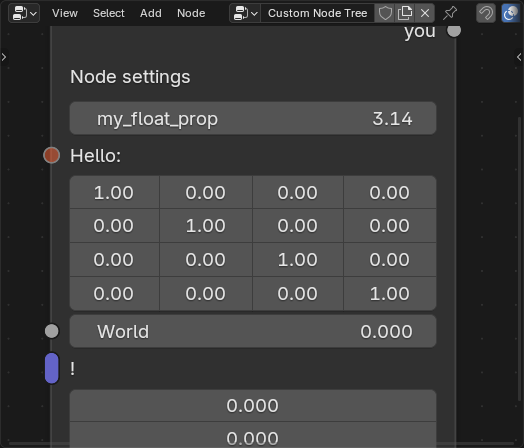Click matrix cell in row one, column three
The width and height of the screenshot is (524, 448).
(298, 192)
